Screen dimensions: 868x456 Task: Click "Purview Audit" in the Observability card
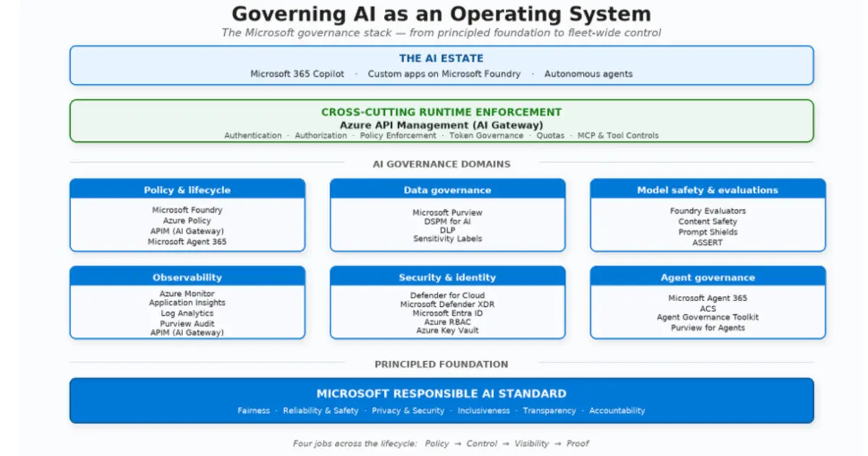pos(187,324)
